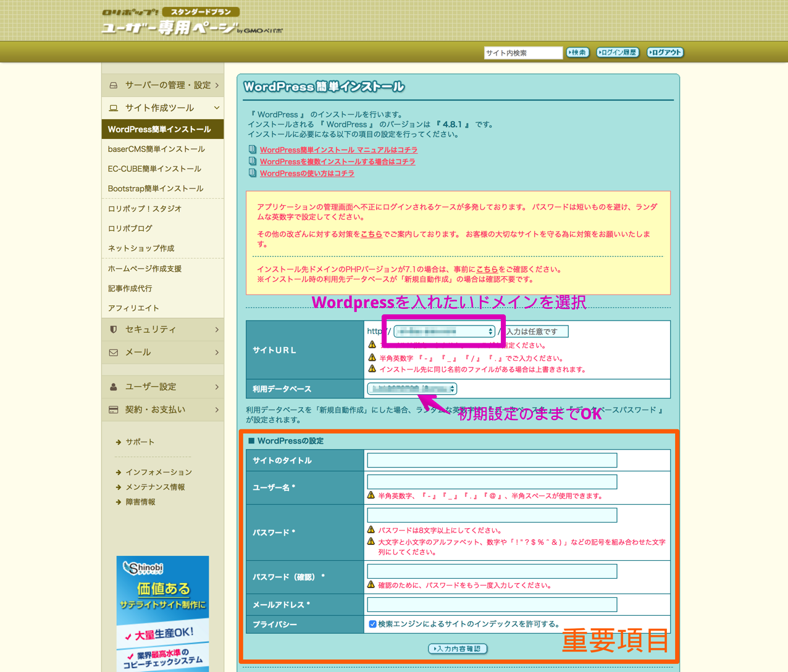Focus the ユーザー名 input field
The image size is (788, 672).
(x=492, y=482)
